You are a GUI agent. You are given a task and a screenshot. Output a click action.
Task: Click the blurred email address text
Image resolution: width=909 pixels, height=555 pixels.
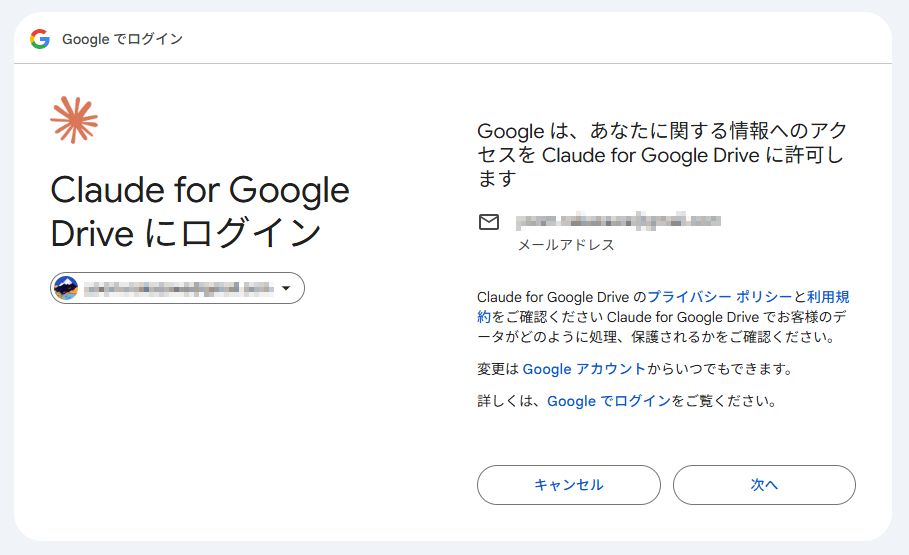(618, 220)
